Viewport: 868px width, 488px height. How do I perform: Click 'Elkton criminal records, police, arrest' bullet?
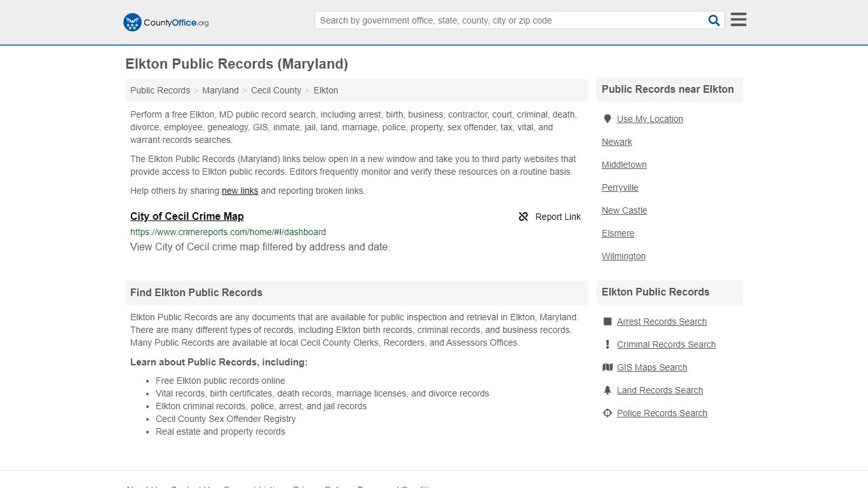[261, 406]
